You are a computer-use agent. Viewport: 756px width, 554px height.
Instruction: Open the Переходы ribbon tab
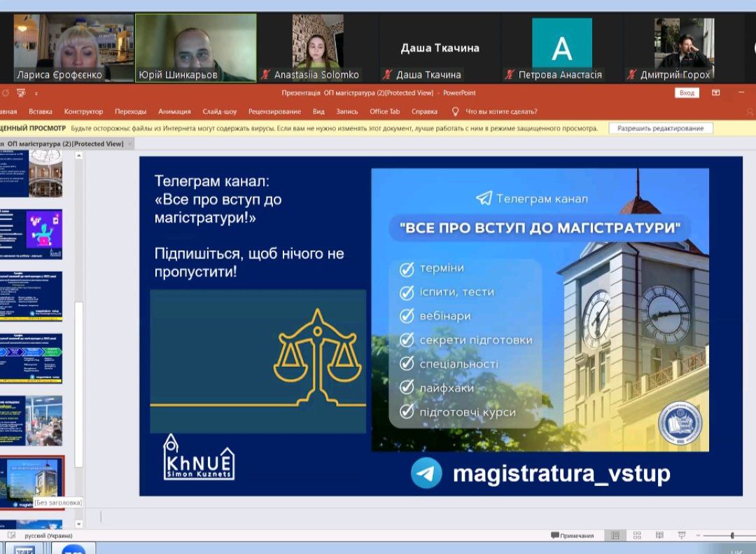click(x=130, y=111)
